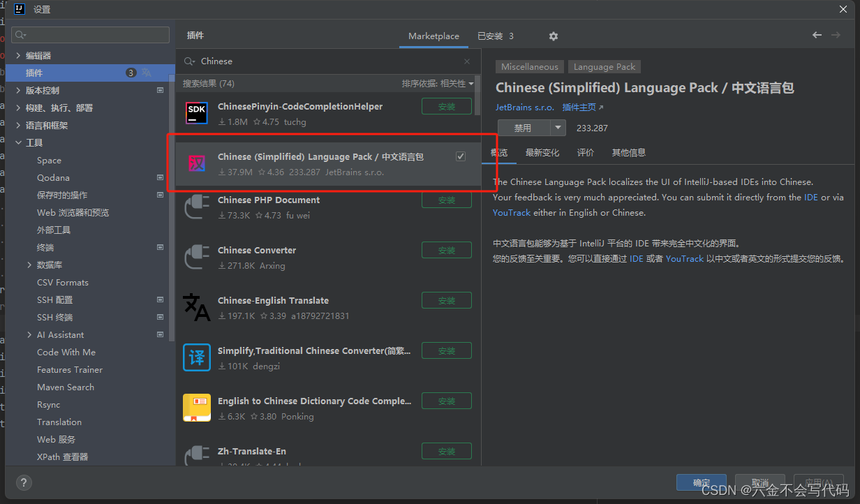Click the Chinese Language Pack 汉 icon
The width and height of the screenshot is (860, 504).
(197, 164)
